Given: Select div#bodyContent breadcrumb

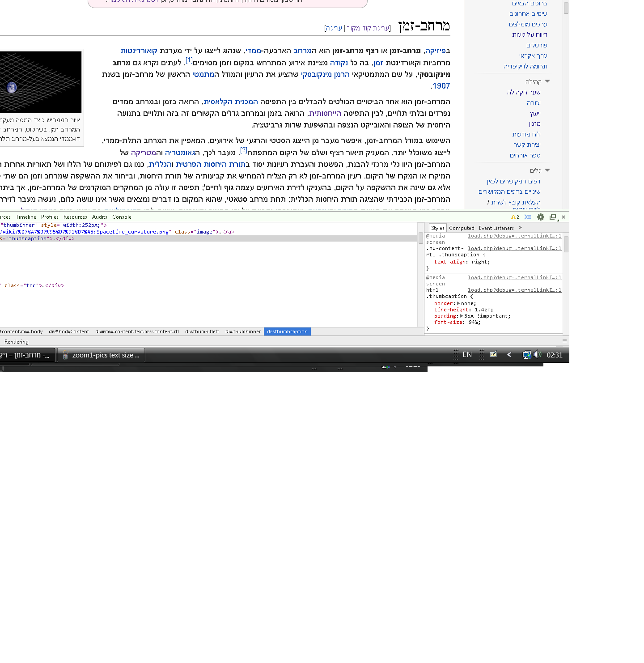Looking at the screenshot, I should (x=69, y=331).
